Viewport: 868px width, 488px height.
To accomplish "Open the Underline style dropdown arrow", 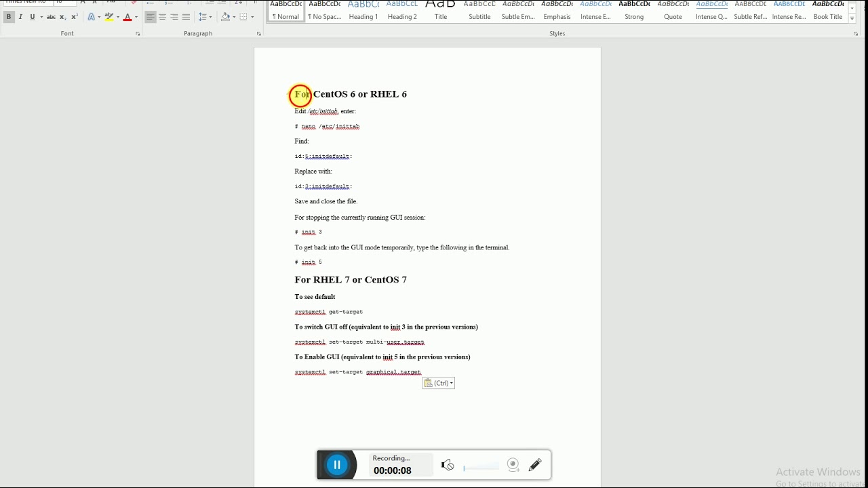I will pos(41,17).
